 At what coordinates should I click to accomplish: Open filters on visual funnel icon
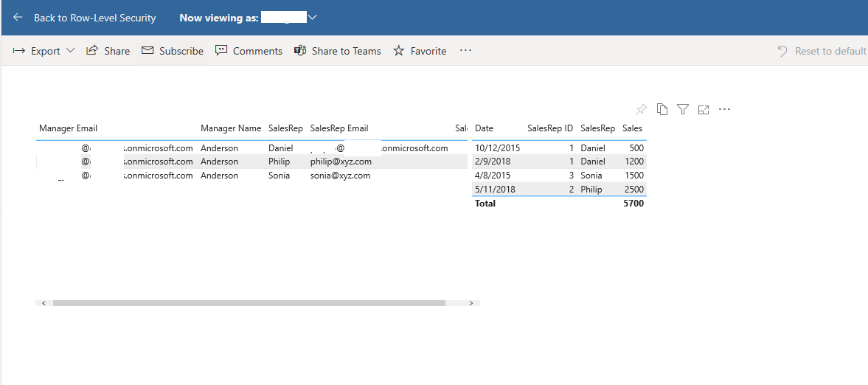683,109
